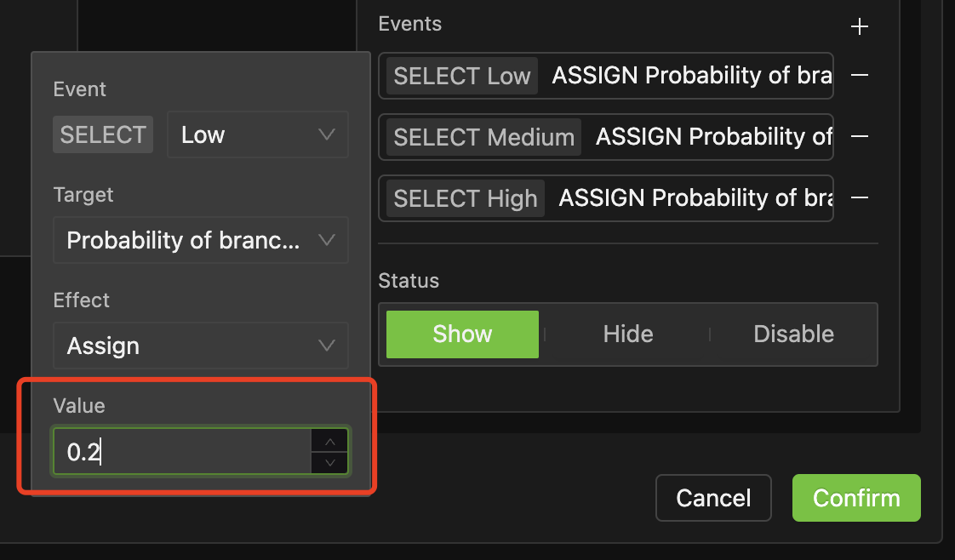
Task: Focus the Value input field
Action: pos(181,452)
